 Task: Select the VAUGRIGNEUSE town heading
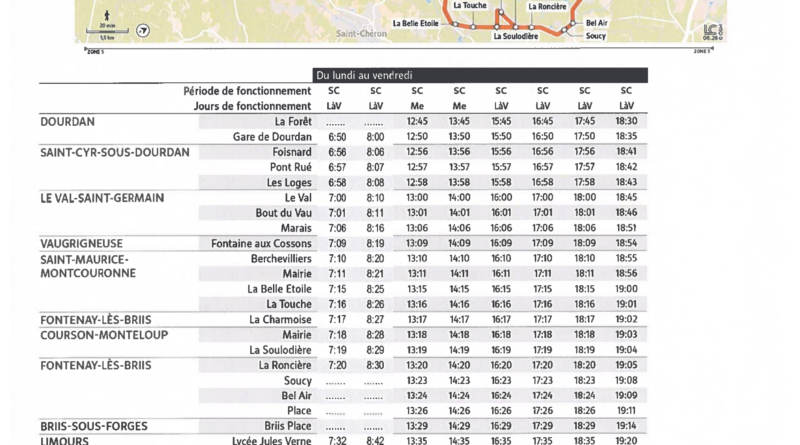coord(82,243)
